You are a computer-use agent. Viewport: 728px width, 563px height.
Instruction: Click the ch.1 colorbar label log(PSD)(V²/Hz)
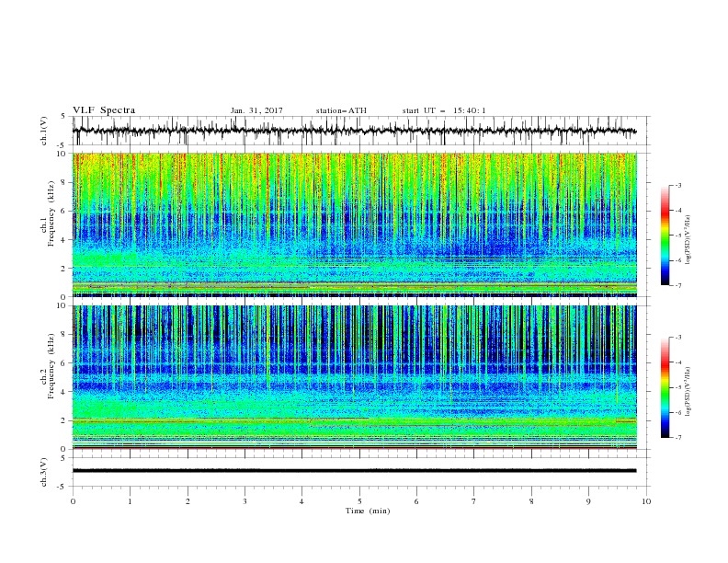coord(688,240)
